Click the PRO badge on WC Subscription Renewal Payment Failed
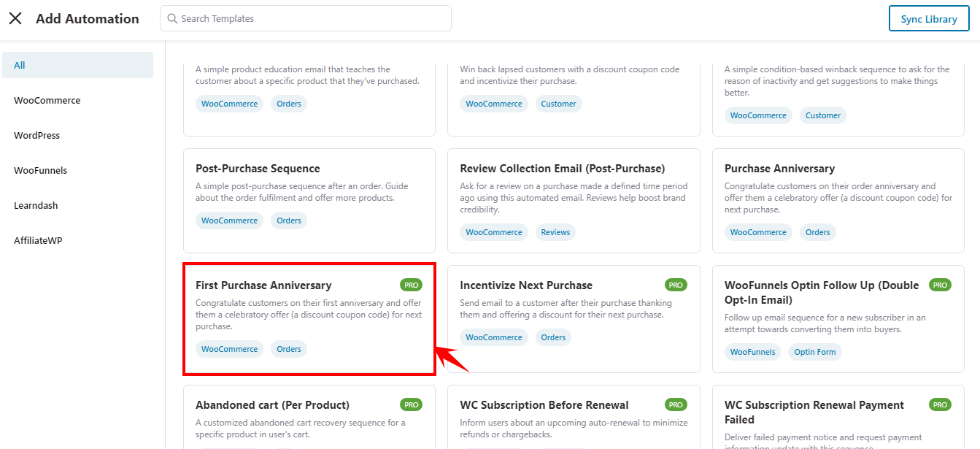Screen dimensions: 980x449 tap(940, 404)
